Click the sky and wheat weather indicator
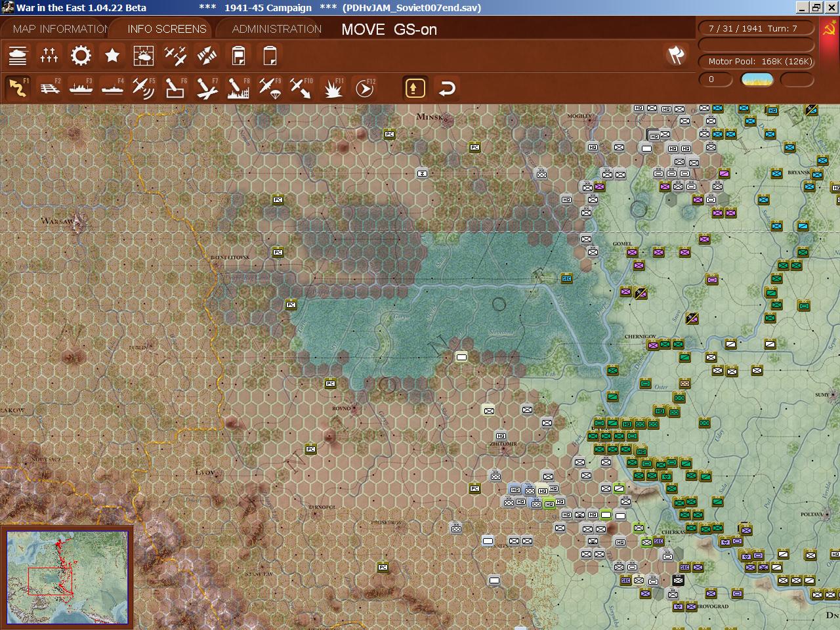The image size is (840, 630). pos(757,79)
